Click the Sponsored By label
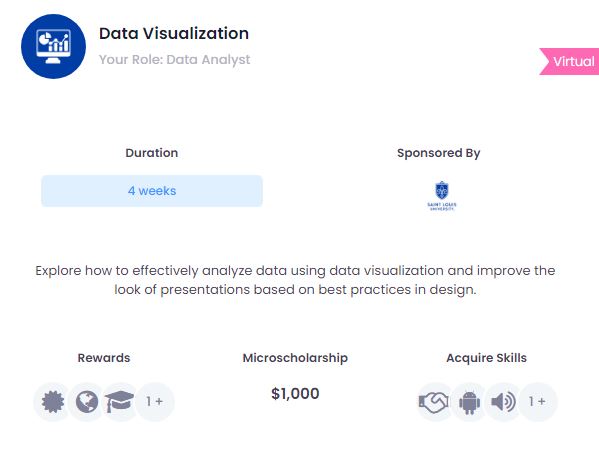 [x=439, y=153]
